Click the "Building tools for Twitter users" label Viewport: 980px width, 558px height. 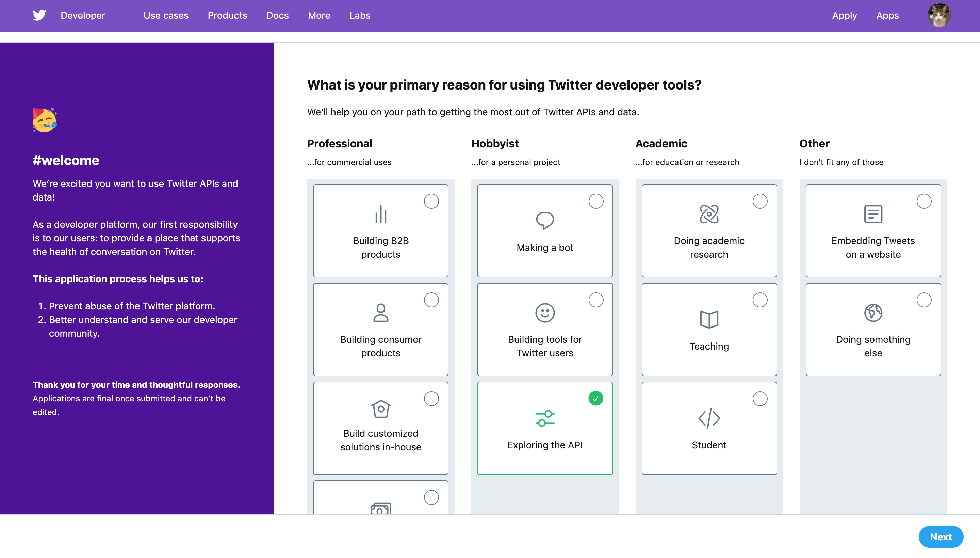point(544,347)
